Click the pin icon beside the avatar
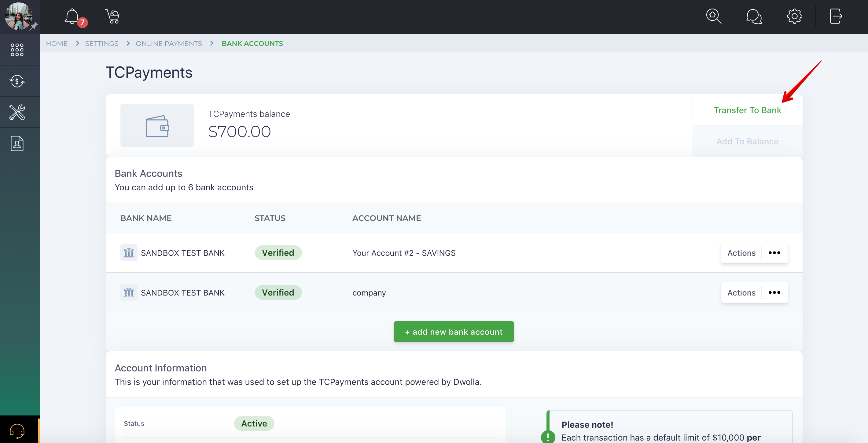The height and width of the screenshot is (443, 868). coord(34,26)
